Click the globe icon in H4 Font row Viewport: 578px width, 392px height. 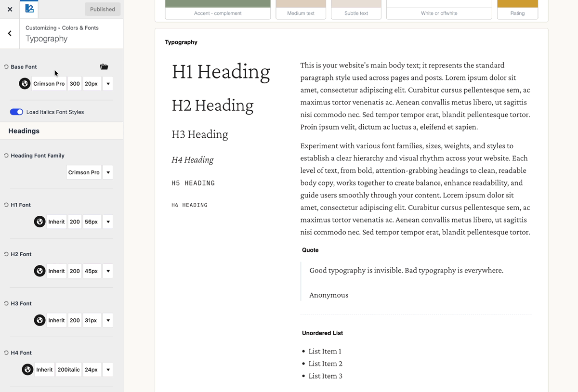pyautogui.click(x=27, y=370)
